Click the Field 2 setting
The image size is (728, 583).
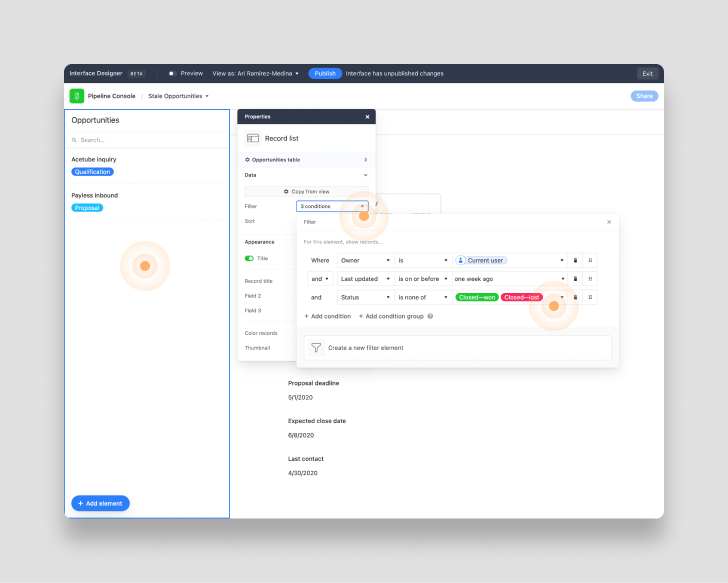coord(253,296)
